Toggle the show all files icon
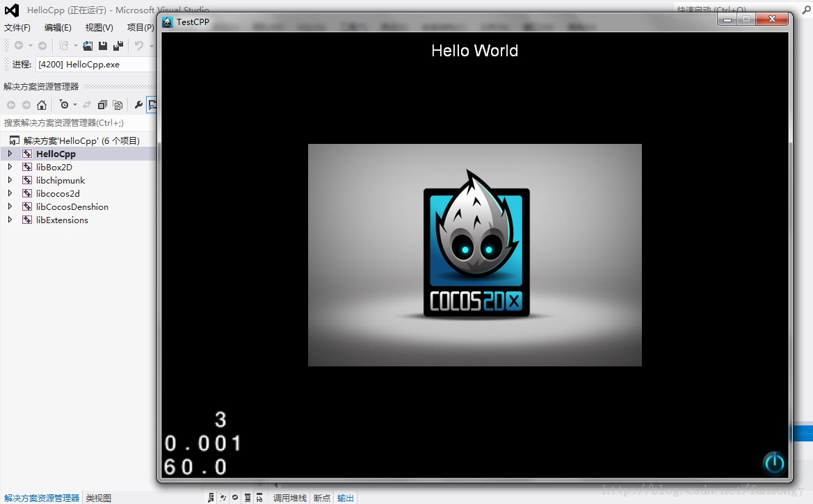This screenshot has height=504, width=813. 118,105
